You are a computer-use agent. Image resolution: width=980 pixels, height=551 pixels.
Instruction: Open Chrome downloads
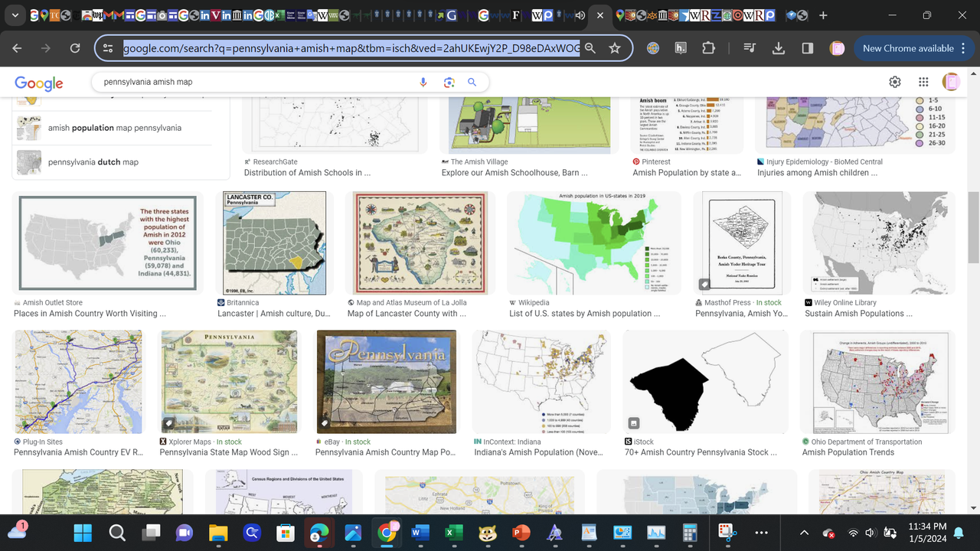(779, 48)
